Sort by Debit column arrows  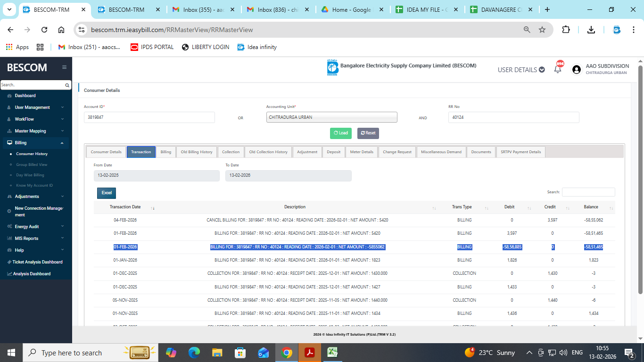point(529,208)
